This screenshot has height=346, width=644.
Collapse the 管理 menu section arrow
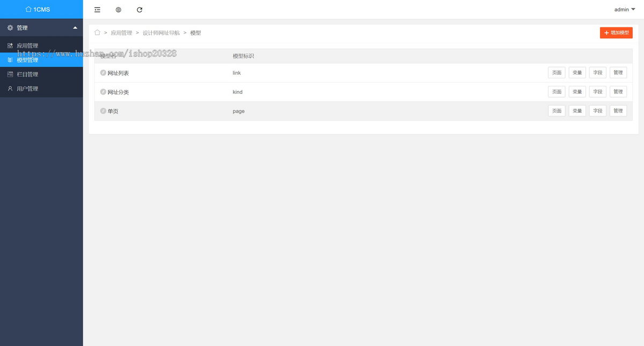coord(75,27)
